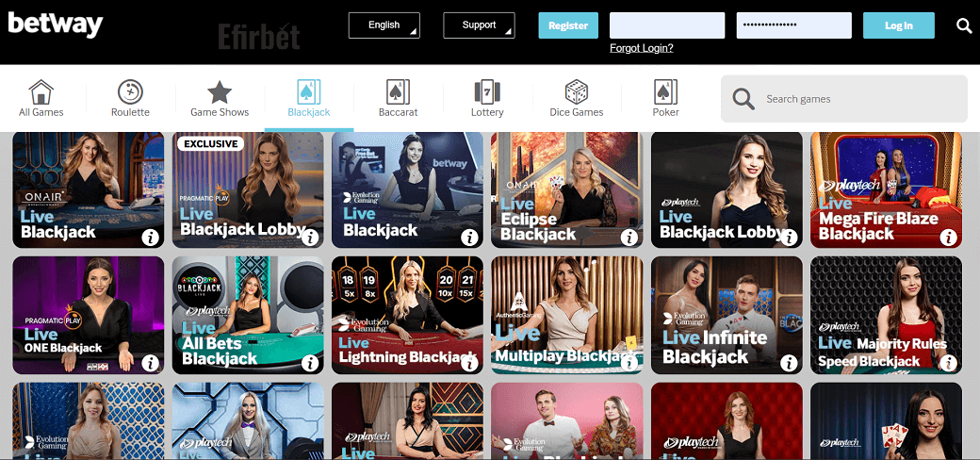Open the Forgot Login link

[x=642, y=48]
